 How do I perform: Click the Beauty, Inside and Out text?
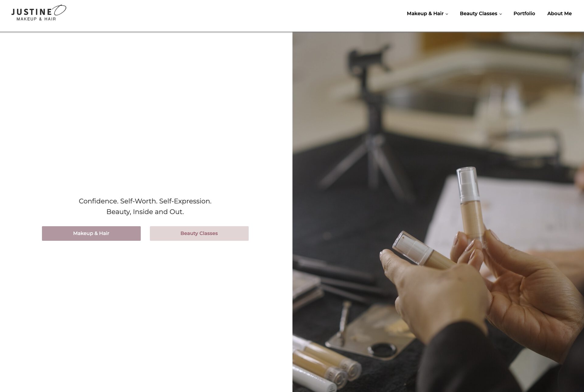(145, 212)
